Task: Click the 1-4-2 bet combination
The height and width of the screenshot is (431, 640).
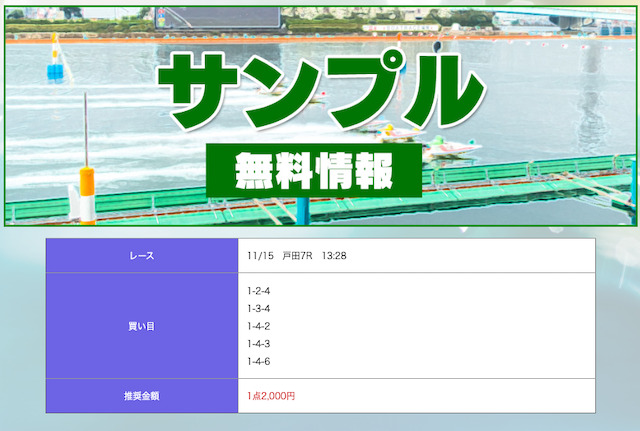Action: click(x=259, y=326)
